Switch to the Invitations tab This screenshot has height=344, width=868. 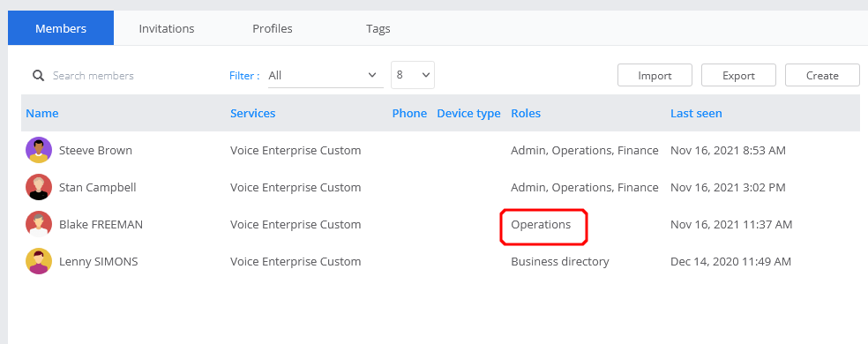pos(167,28)
